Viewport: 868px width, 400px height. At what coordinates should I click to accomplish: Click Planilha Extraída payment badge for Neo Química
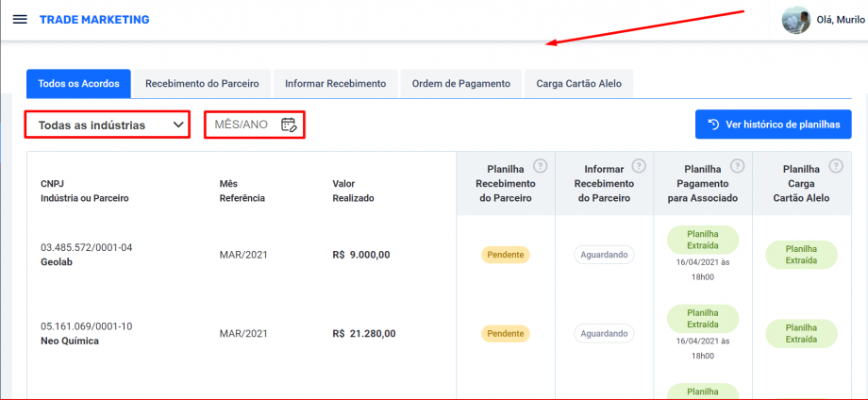[702, 319]
